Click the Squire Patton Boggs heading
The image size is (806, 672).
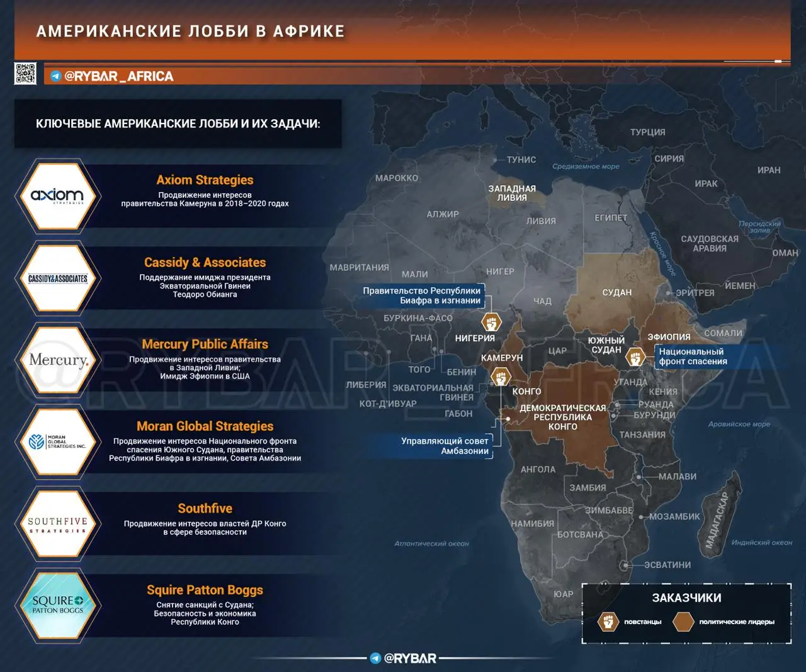point(205,590)
